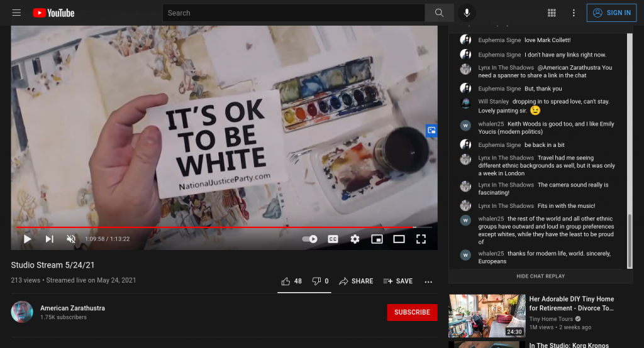644x348 pixels.
Task: Enable miniplayer mode
Action: click(377, 239)
